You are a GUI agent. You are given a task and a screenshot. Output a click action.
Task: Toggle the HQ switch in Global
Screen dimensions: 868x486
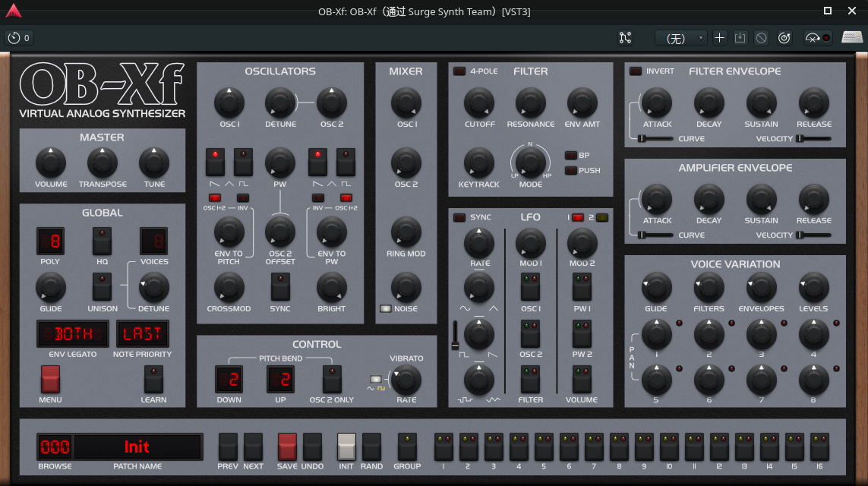102,241
